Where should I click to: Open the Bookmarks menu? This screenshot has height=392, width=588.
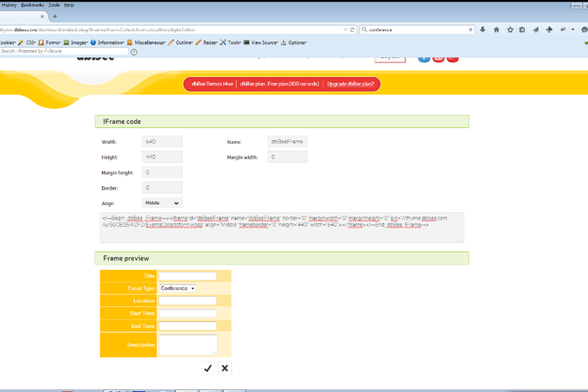click(x=32, y=5)
